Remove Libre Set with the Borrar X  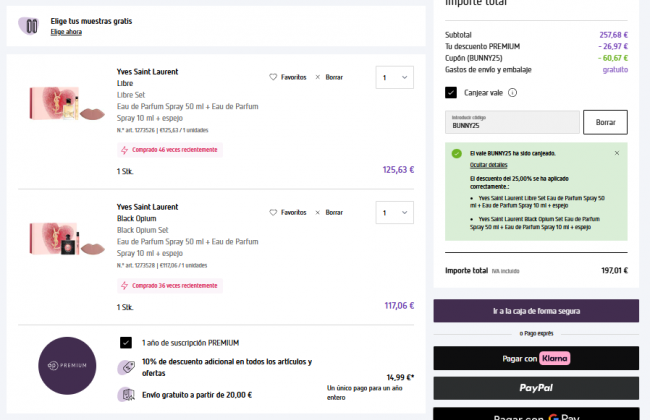point(318,77)
